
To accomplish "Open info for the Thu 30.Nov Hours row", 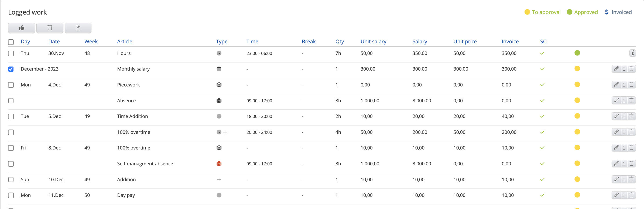I will point(632,53).
